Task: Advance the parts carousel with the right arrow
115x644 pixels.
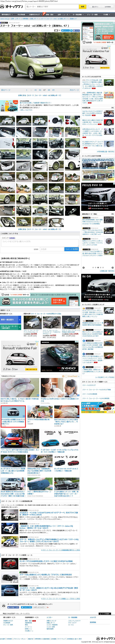Action: tap(113, 268)
